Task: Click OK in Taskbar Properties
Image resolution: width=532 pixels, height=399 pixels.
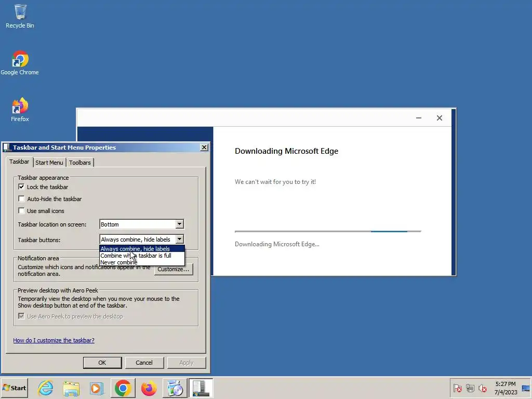Action: click(x=102, y=363)
